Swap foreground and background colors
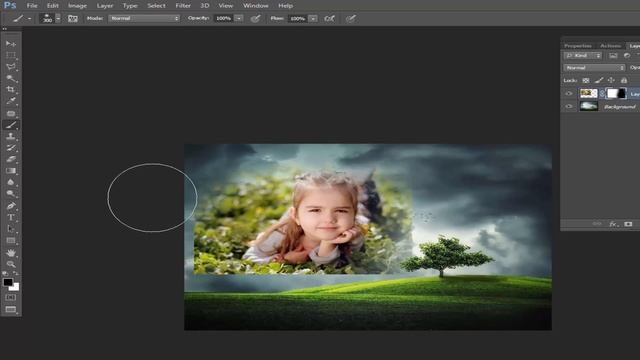This screenshot has height=360, width=640. point(16,273)
